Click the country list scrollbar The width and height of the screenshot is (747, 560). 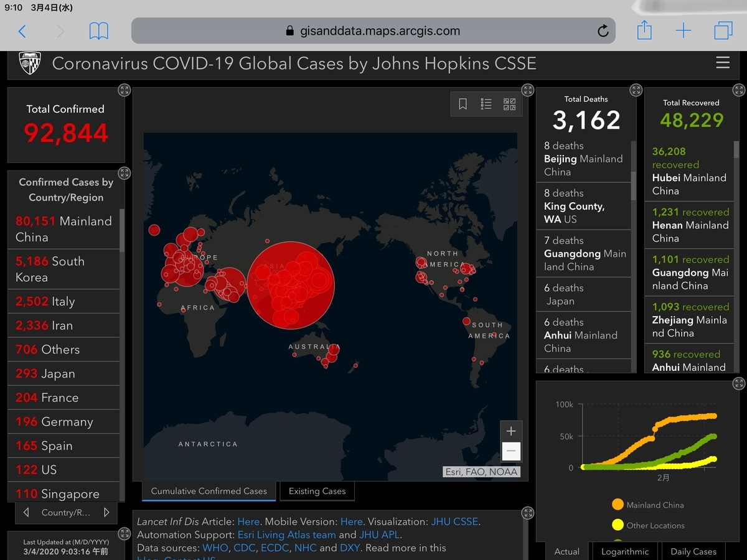coord(121,230)
